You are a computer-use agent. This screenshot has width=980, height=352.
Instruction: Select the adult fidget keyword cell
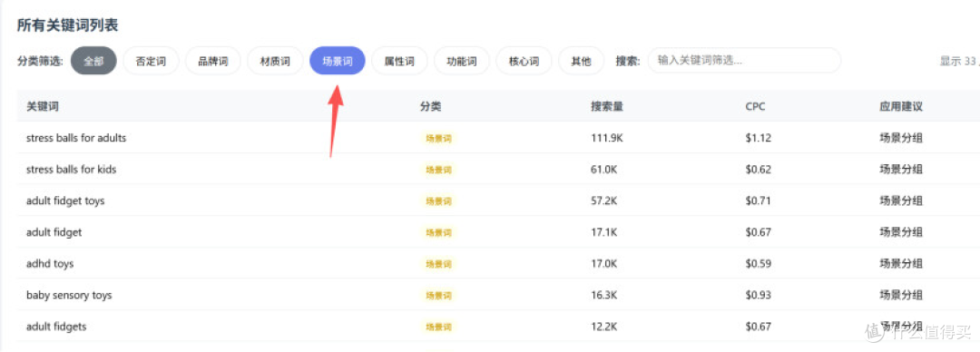54,232
